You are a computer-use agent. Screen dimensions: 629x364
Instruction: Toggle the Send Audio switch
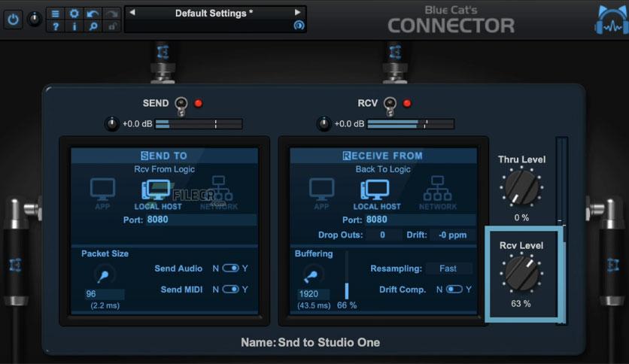(x=231, y=268)
